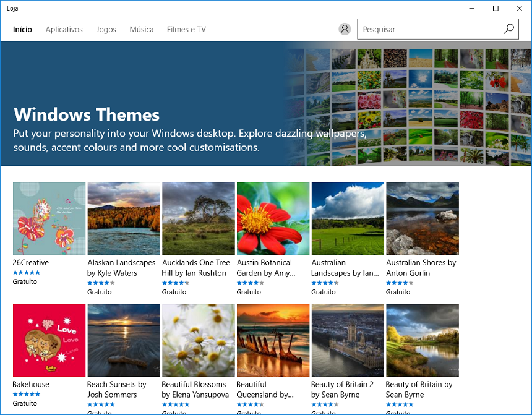Viewport: 532px width, 415px height.
Task: Click Gratuito price under 26Creative
Action: click(25, 281)
